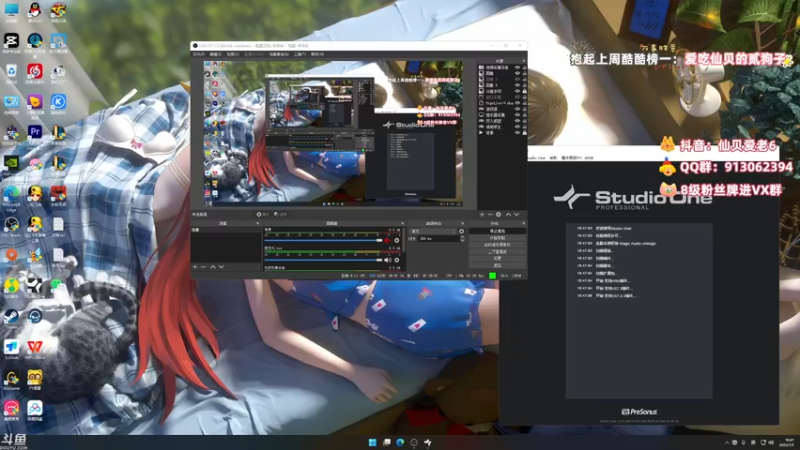The image size is (800, 450).
Task: Open OBS 设置 settings button
Action: coord(497,258)
